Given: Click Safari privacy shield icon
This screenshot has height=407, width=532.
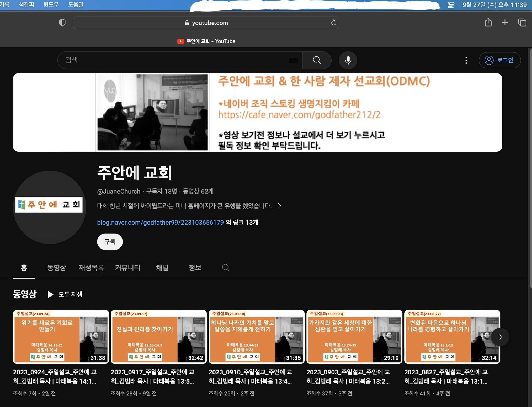Looking at the screenshot, I should pos(62,23).
